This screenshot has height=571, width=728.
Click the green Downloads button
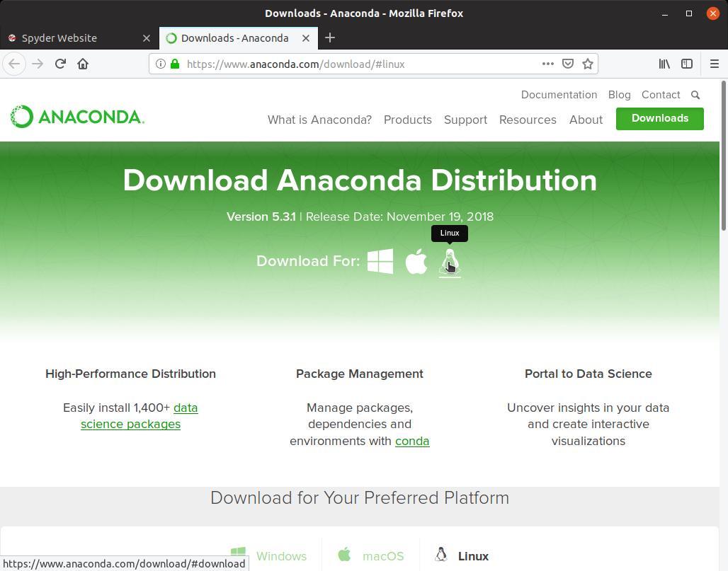point(659,118)
